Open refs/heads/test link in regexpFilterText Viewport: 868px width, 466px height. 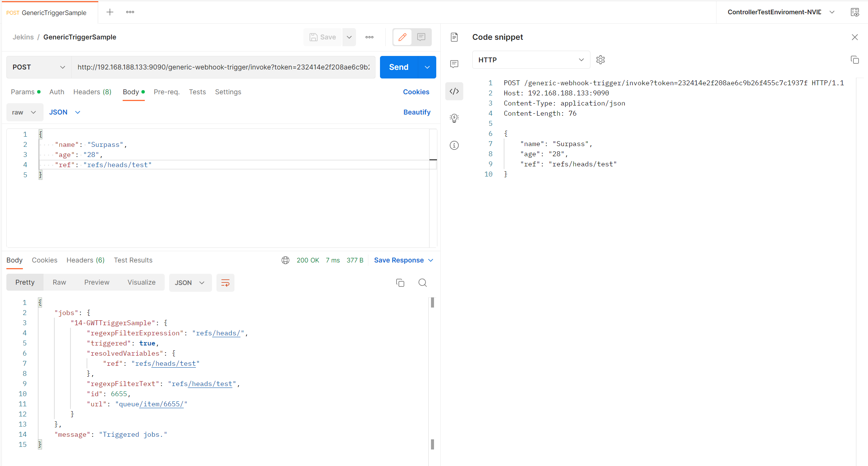coord(210,384)
